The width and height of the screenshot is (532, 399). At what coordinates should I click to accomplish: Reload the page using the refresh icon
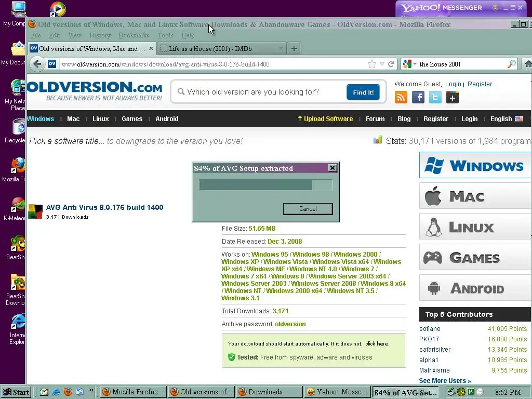click(391, 64)
